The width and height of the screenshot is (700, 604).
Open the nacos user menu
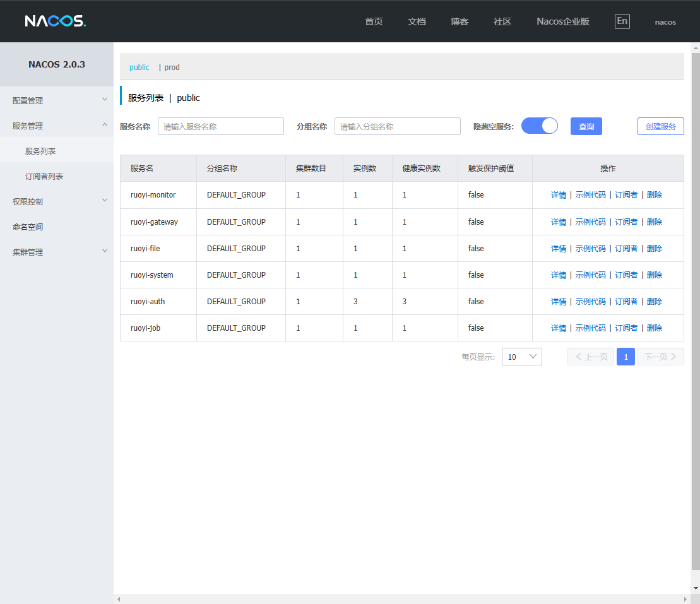[665, 22]
